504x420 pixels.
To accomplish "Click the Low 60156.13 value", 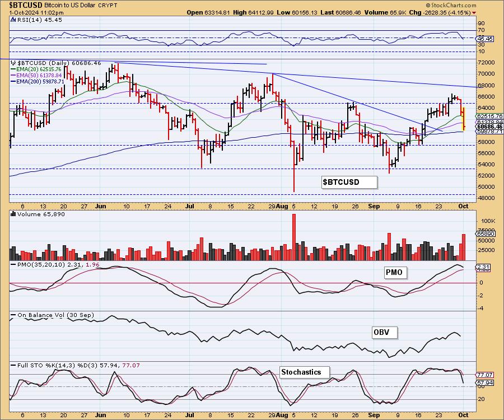I will tap(297, 12).
